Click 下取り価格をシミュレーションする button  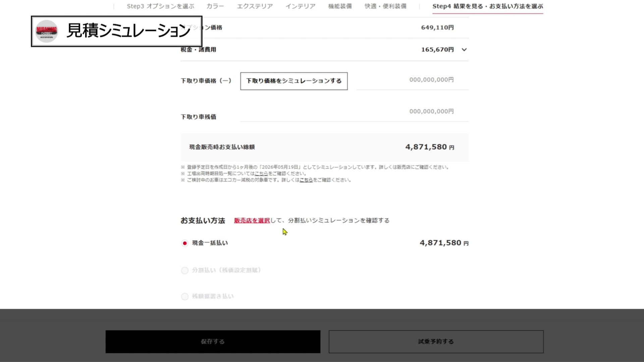point(294,81)
